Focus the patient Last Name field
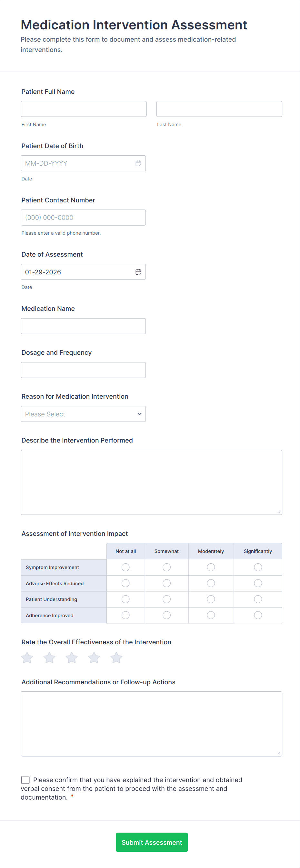This screenshot has height=868, width=300. 219,109
